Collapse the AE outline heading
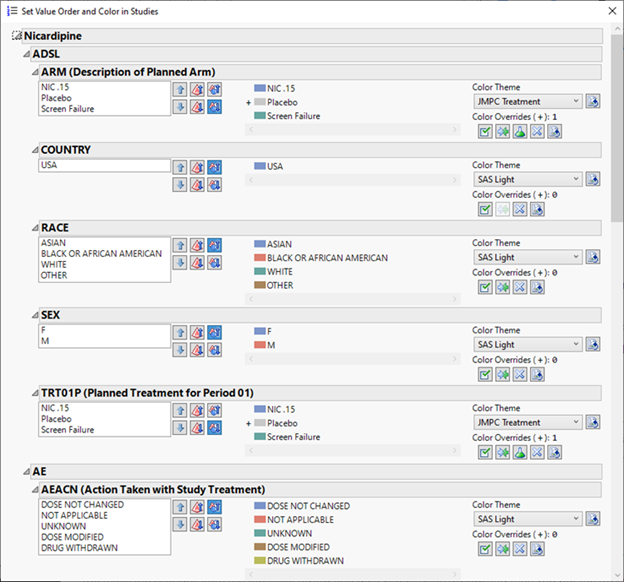624x582 pixels. click(x=27, y=471)
